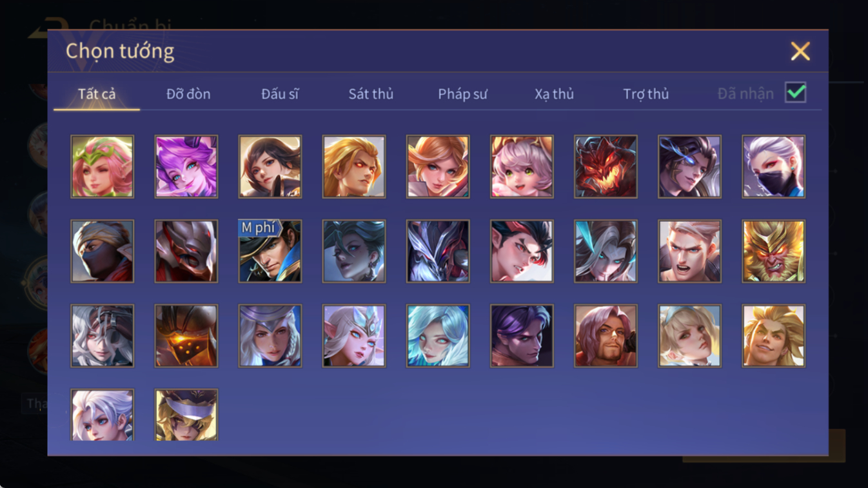
Task: Choose the bearded man with glasses hero
Action: 606,336
